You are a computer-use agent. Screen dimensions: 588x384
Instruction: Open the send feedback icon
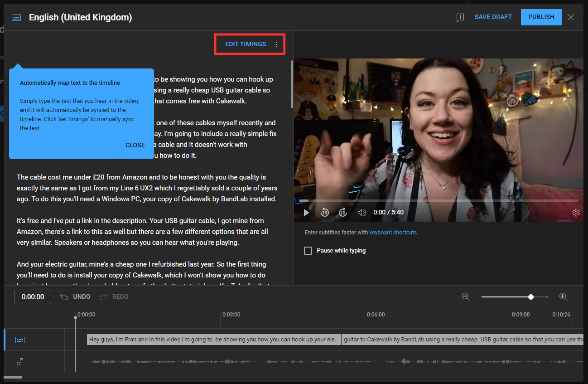[460, 18]
